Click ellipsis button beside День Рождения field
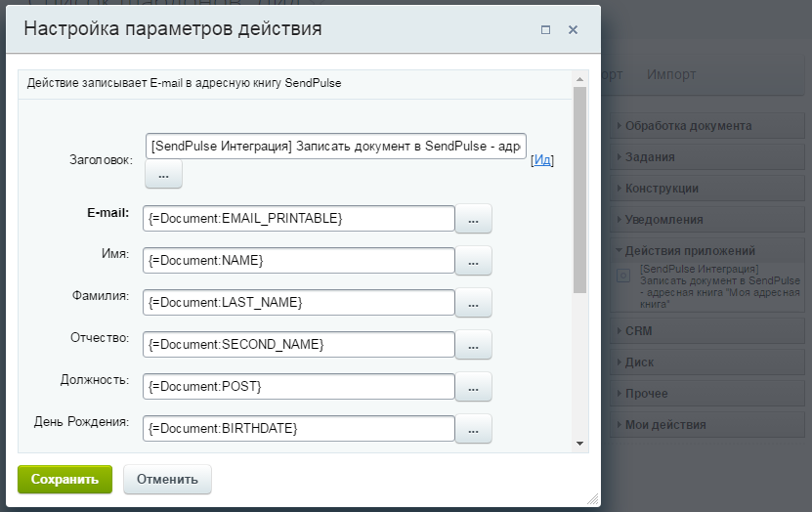Image resolution: width=812 pixels, height=512 pixels. pos(473,429)
